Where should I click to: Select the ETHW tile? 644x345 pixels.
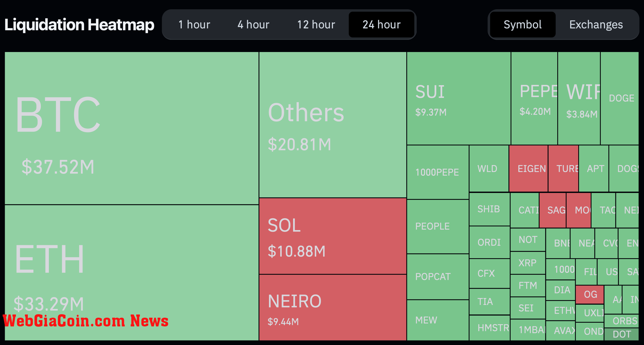pyautogui.click(x=561, y=310)
